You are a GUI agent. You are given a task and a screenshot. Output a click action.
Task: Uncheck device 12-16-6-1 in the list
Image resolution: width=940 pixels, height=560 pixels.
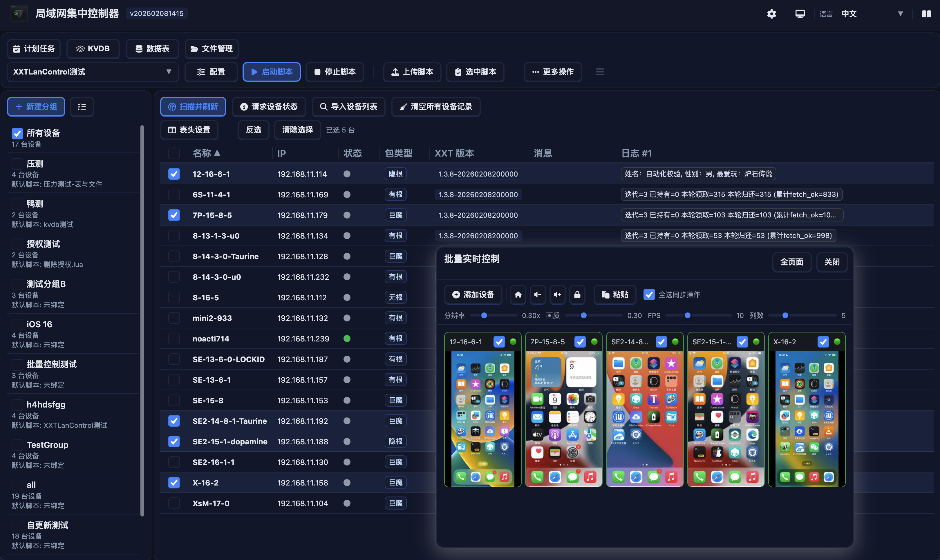(174, 174)
